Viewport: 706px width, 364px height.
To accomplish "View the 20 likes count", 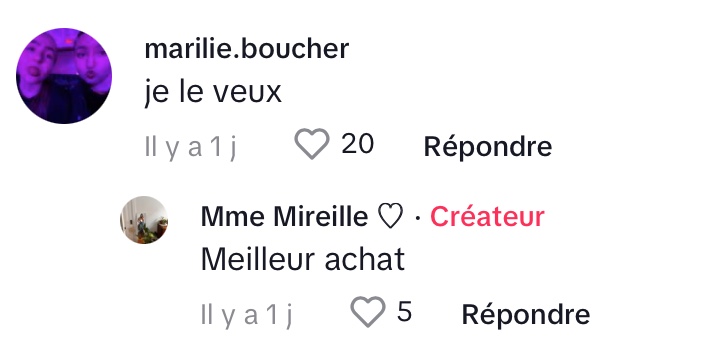I will point(358,144).
